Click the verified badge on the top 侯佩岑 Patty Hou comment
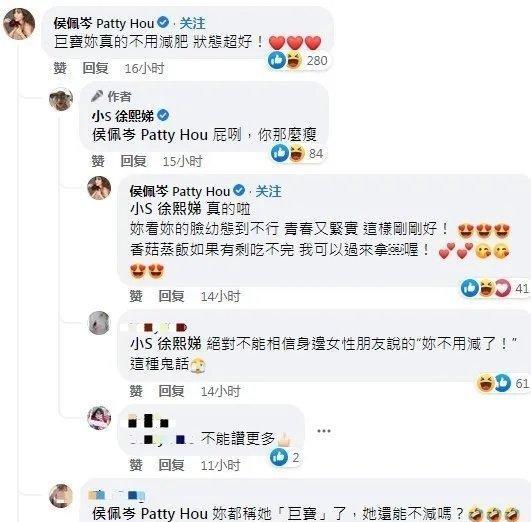Viewport: 531px width, 522px height. pyautogui.click(x=164, y=23)
